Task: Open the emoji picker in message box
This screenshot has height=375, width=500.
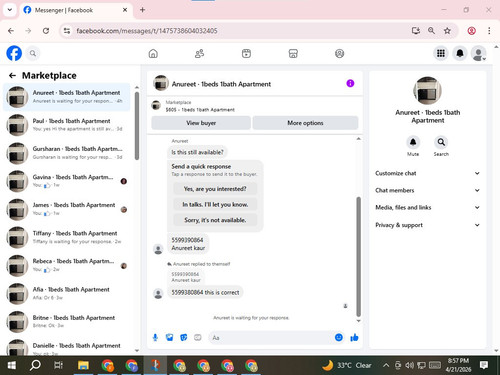Action: coord(339,338)
